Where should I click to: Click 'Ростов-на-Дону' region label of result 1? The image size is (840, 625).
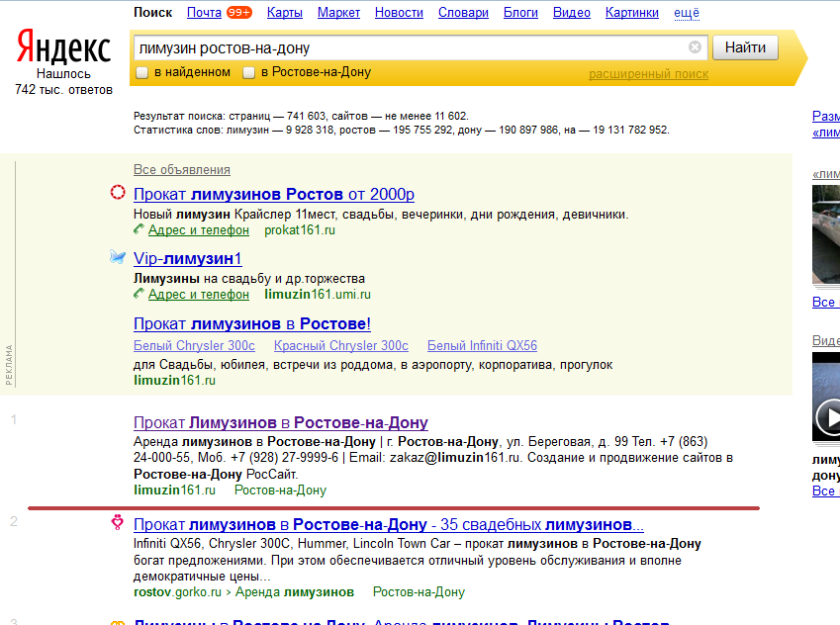click(280, 491)
